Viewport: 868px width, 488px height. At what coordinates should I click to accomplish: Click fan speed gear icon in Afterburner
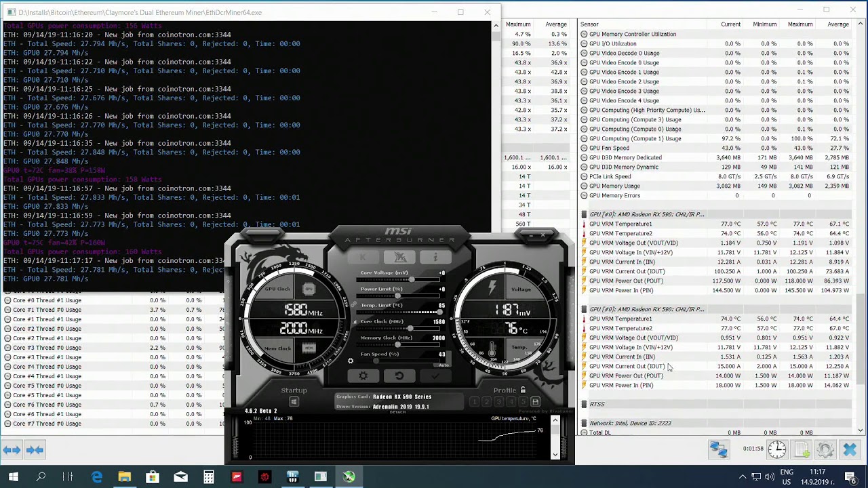(351, 361)
